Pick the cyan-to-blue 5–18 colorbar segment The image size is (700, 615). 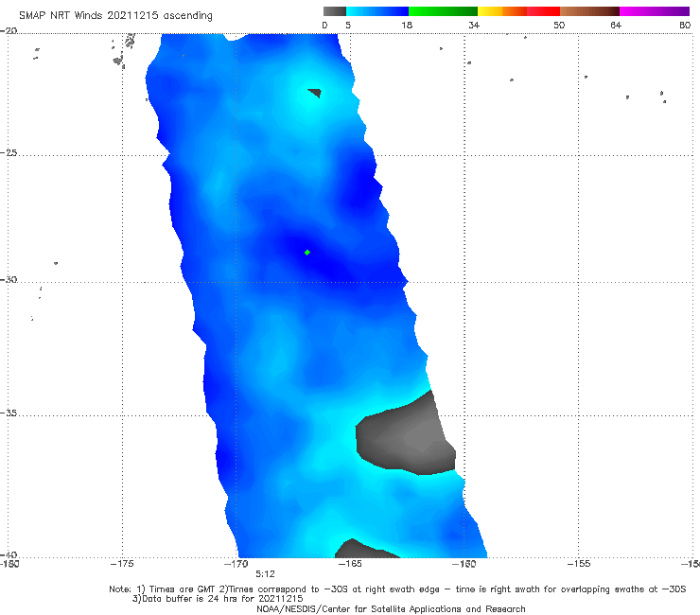377,11
